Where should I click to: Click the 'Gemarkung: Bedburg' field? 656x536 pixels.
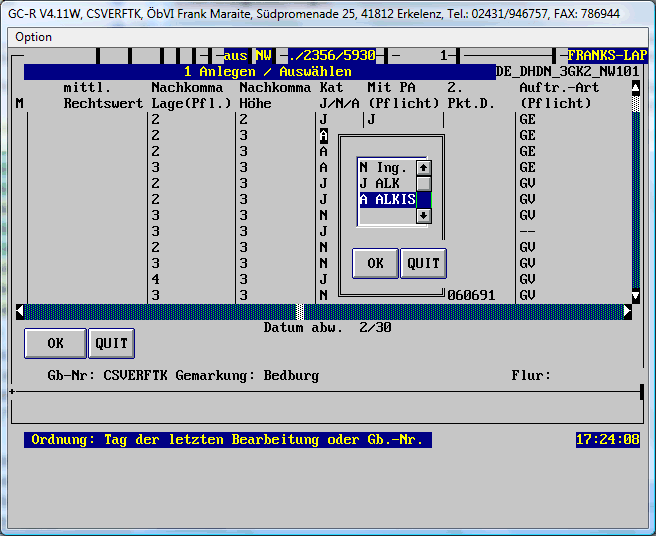[x=247, y=375]
